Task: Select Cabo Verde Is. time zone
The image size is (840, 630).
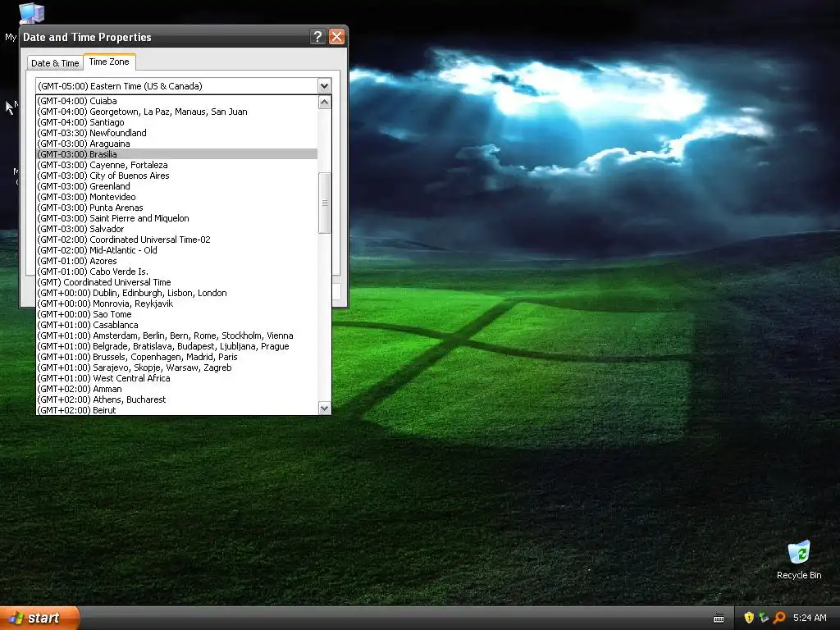Action: pyautogui.click(x=177, y=272)
